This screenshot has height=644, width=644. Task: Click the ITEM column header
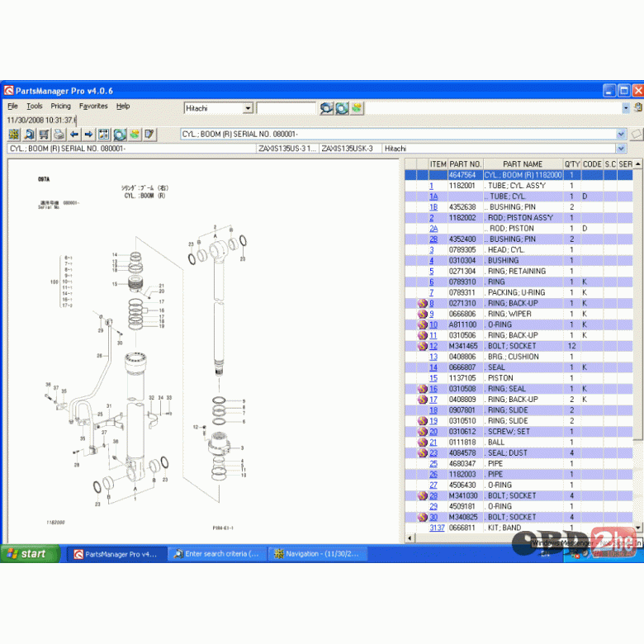coord(438,164)
